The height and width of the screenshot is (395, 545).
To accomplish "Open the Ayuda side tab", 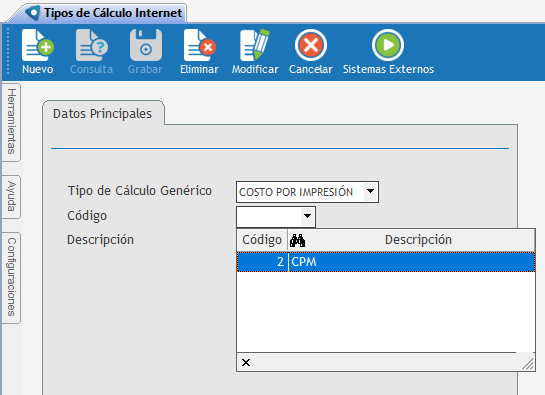I will point(11,197).
